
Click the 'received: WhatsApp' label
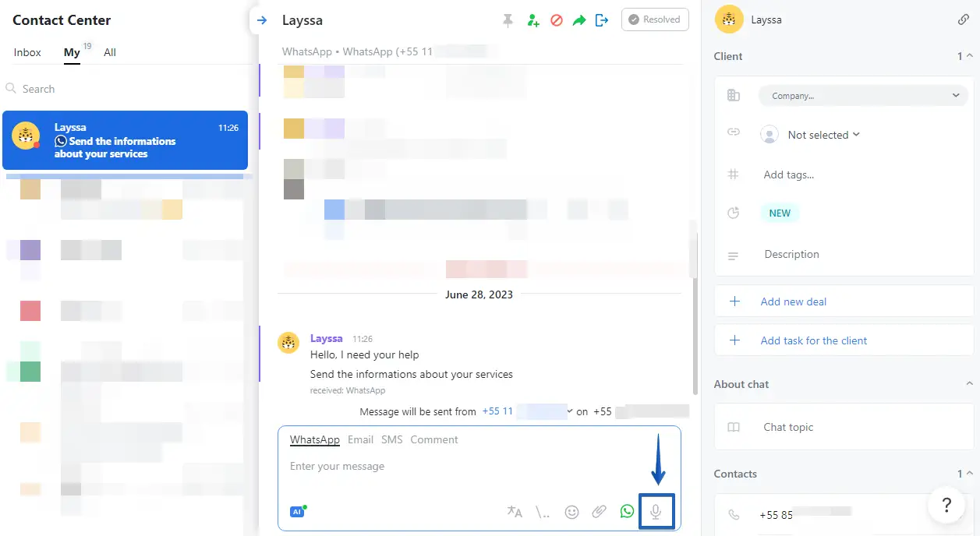coord(348,390)
